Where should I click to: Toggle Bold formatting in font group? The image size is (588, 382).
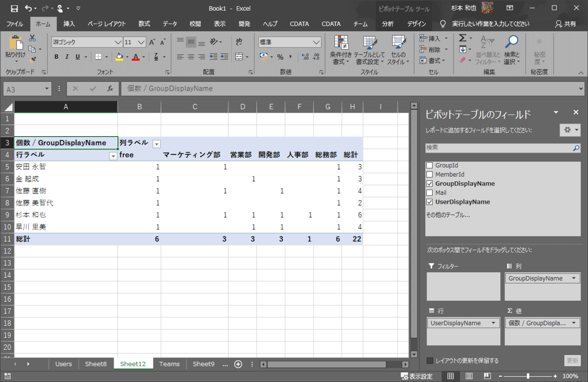click(x=56, y=57)
